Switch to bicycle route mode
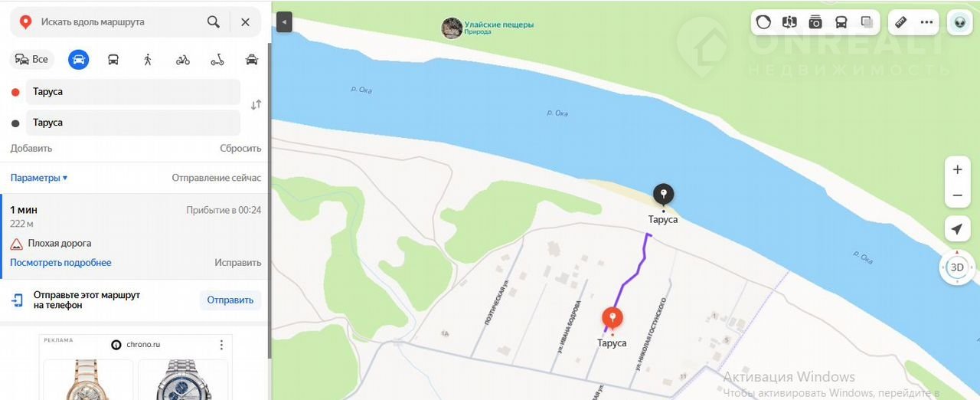The width and height of the screenshot is (980, 400). [182, 59]
